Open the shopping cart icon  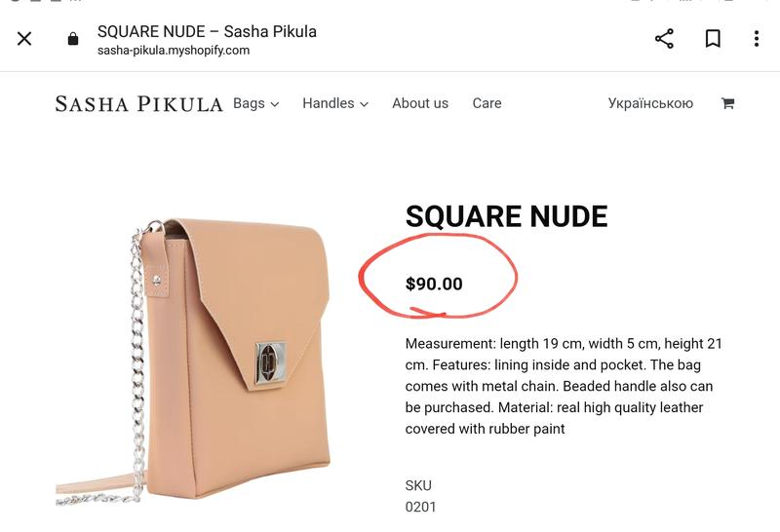pyautogui.click(x=727, y=103)
